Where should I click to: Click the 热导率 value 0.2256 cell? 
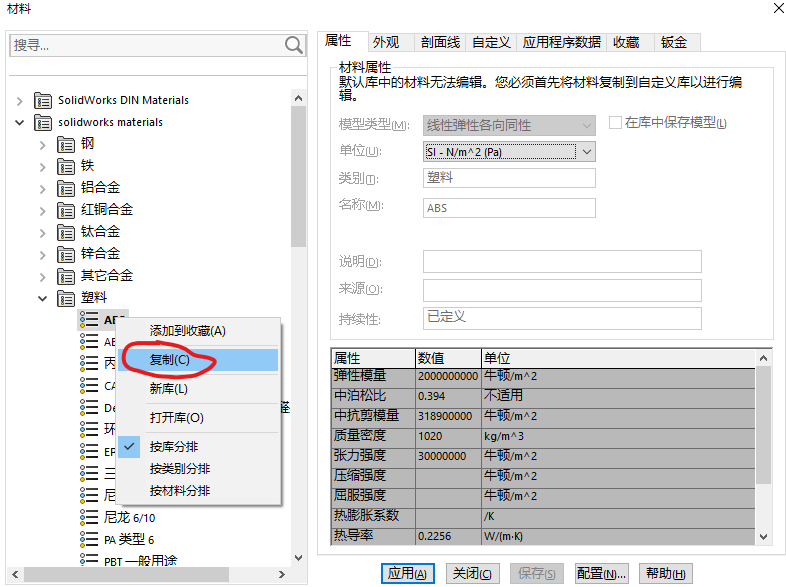tap(448, 536)
